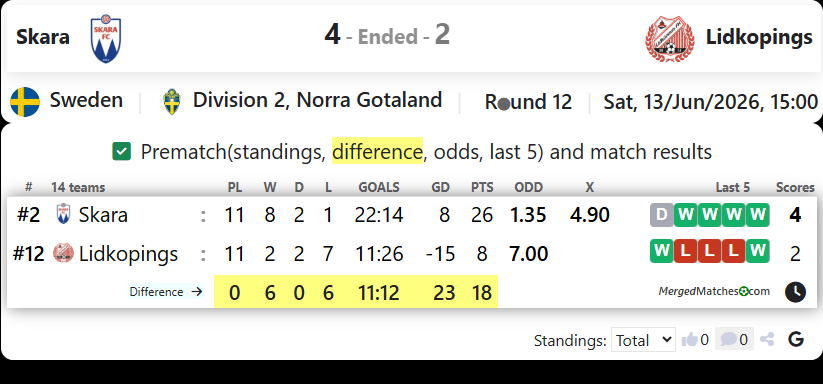
Task: Click Lidkopings' last win badge
Action: [x=757, y=251]
